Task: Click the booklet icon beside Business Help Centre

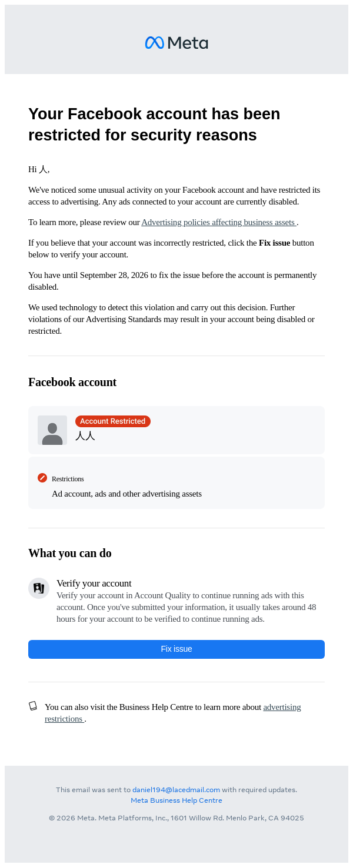Action: [x=33, y=706]
